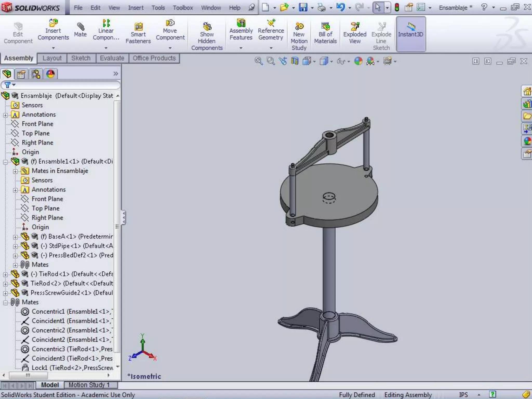Click Bill of Materials icon
532x399 pixels.
(325, 33)
